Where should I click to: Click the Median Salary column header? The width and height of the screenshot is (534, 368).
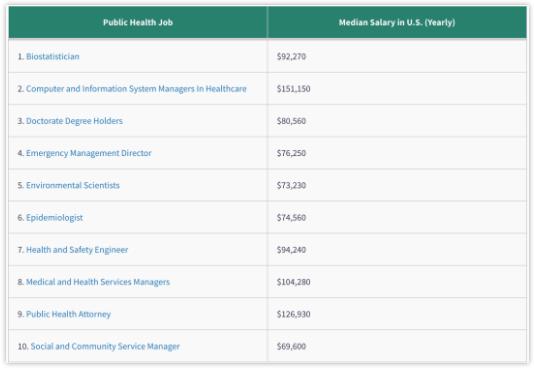tap(397, 22)
